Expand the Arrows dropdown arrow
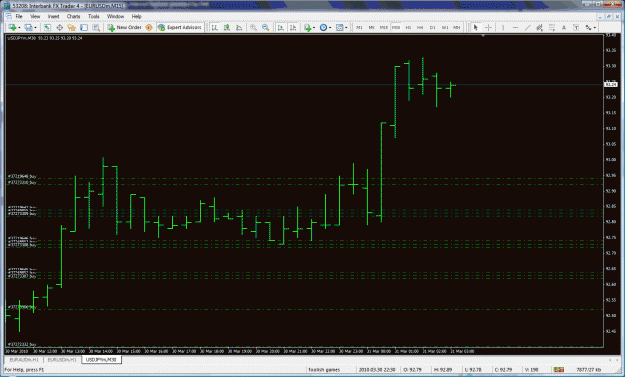The image size is (625, 377). [x=595, y=27]
